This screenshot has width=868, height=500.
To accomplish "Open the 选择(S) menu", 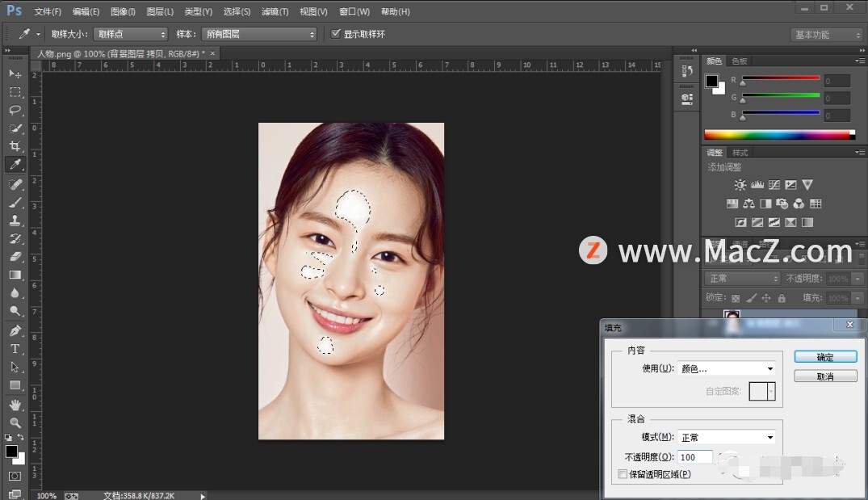I will tap(237, 11).
